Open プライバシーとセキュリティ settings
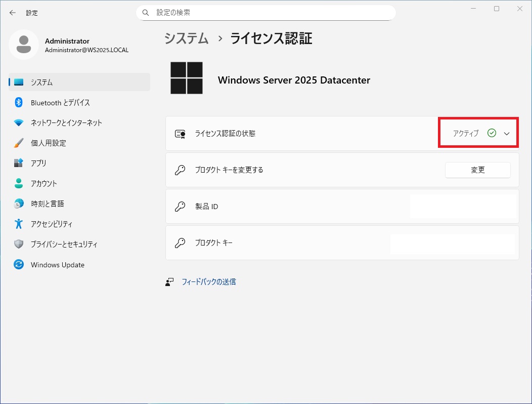532x404 pixels. pyautogui.click(x=79, y=244)
